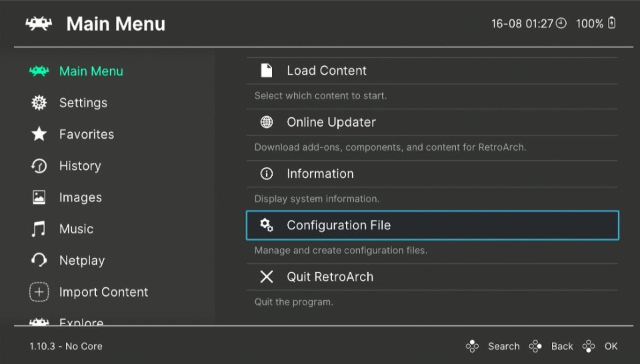Open History in the sidebar
This screenshot has height=364, width=640.
click(80, 166)
